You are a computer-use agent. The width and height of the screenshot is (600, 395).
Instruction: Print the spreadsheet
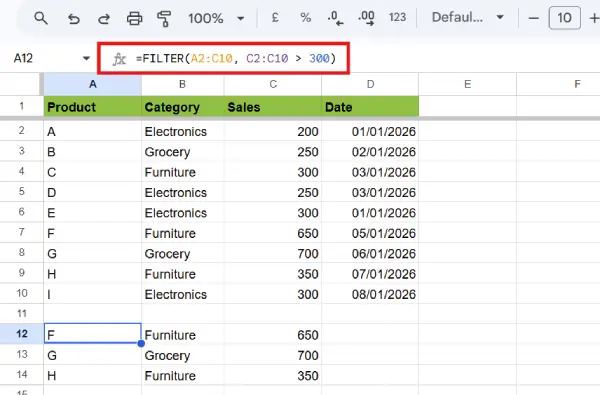[134, 18]
